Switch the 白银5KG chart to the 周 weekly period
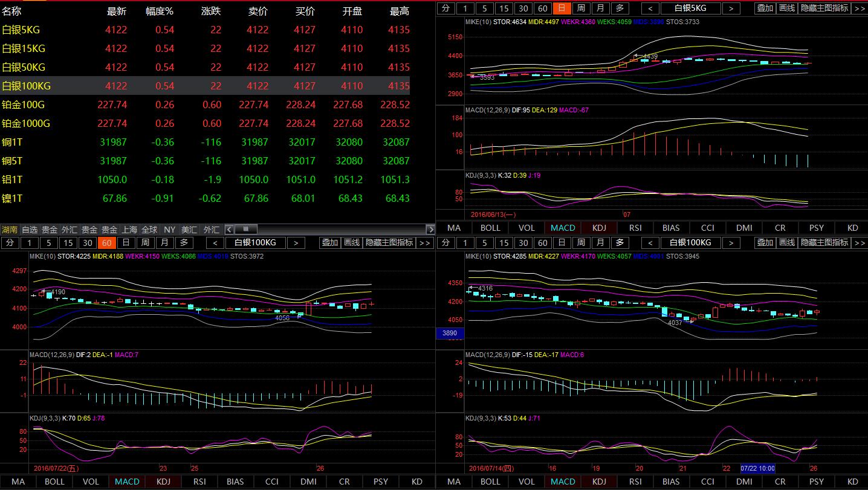 581,8
